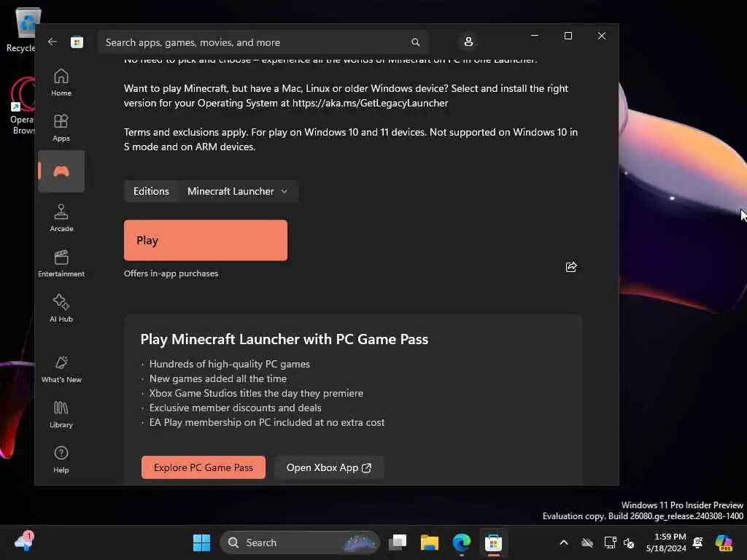Click the Store search input field
The height and width of the screenshot is (560, 747).
tap(263, 42)
